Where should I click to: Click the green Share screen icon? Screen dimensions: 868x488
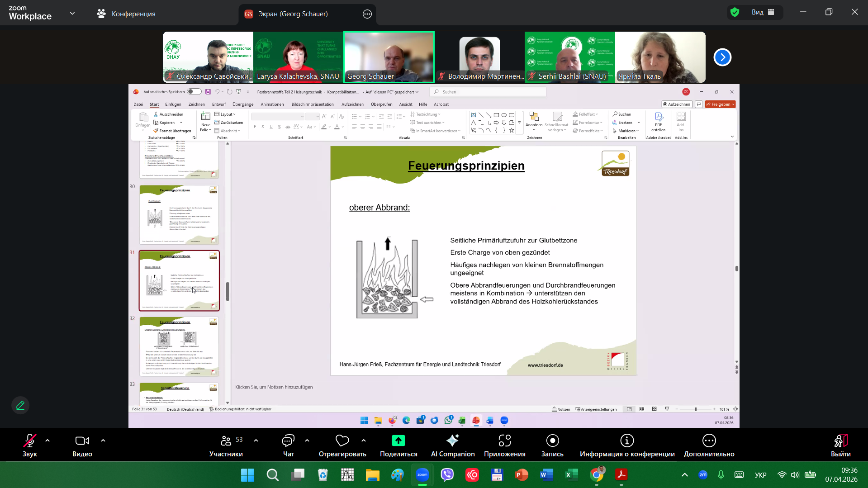[x=398, y=441]
